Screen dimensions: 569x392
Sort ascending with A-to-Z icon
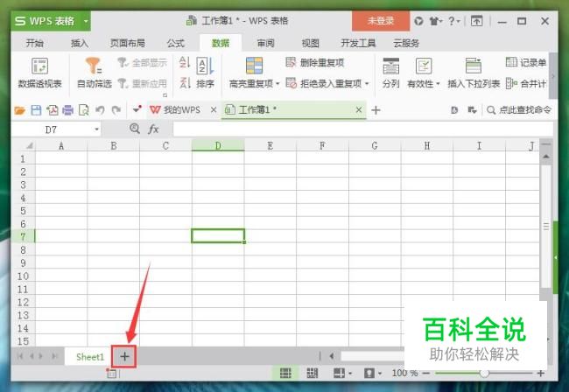click(185, 62)
